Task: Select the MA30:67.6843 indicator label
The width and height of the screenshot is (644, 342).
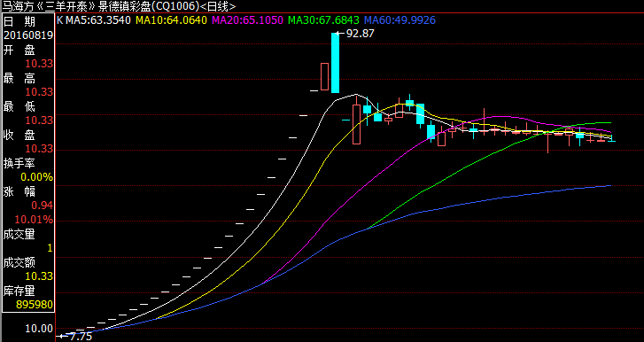Action: pyautogui.click(x=324, y=19)
